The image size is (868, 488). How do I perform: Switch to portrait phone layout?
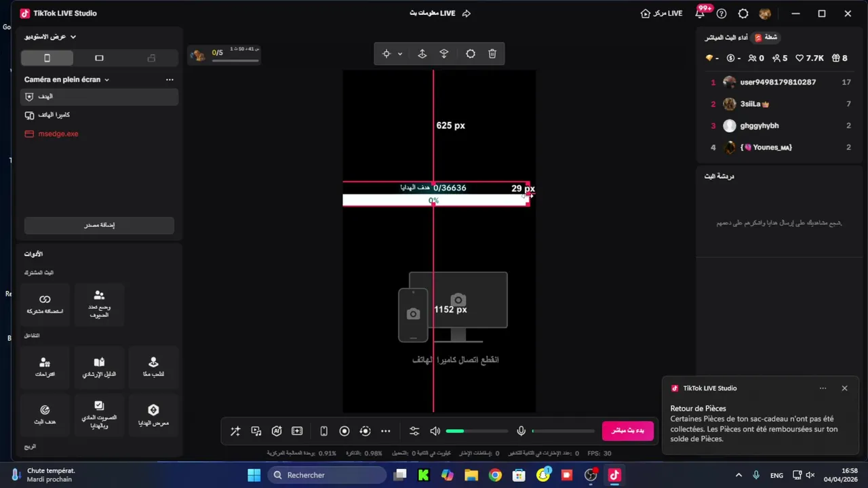pyautogui.click(x=47, y=58)
